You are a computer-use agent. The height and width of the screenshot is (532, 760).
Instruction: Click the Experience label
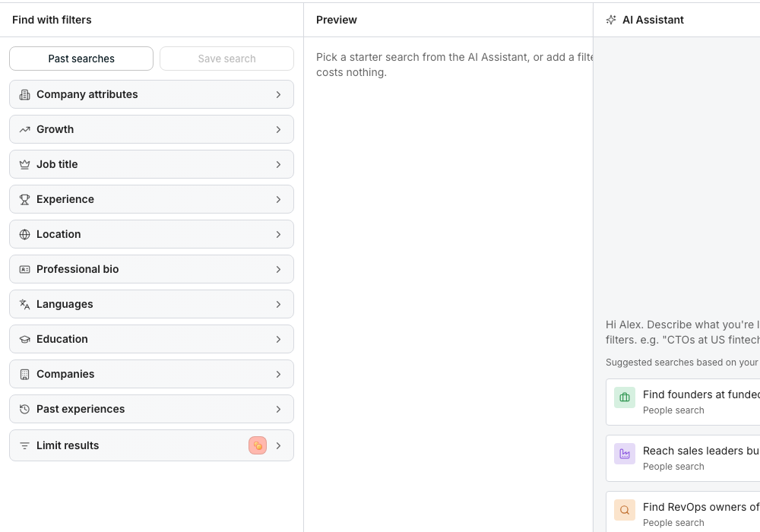point(65,199)
